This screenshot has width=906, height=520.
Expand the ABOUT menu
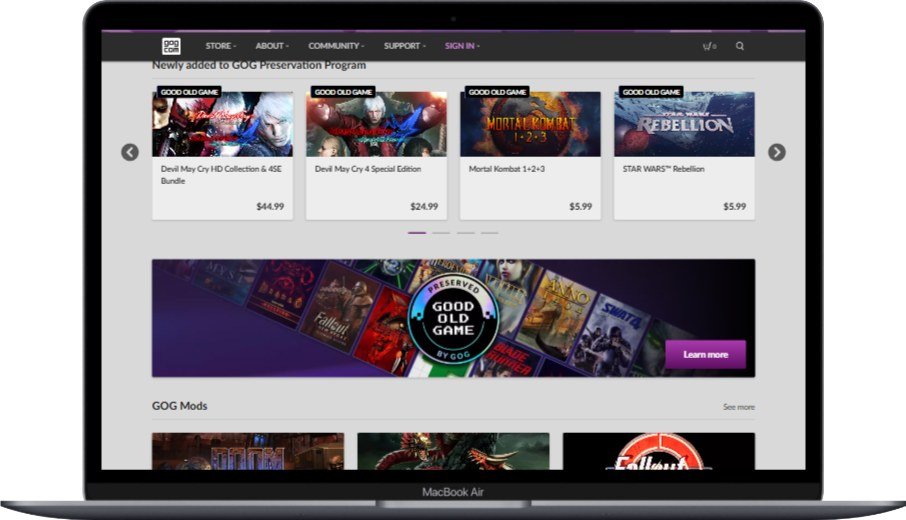tap(272, 46)
